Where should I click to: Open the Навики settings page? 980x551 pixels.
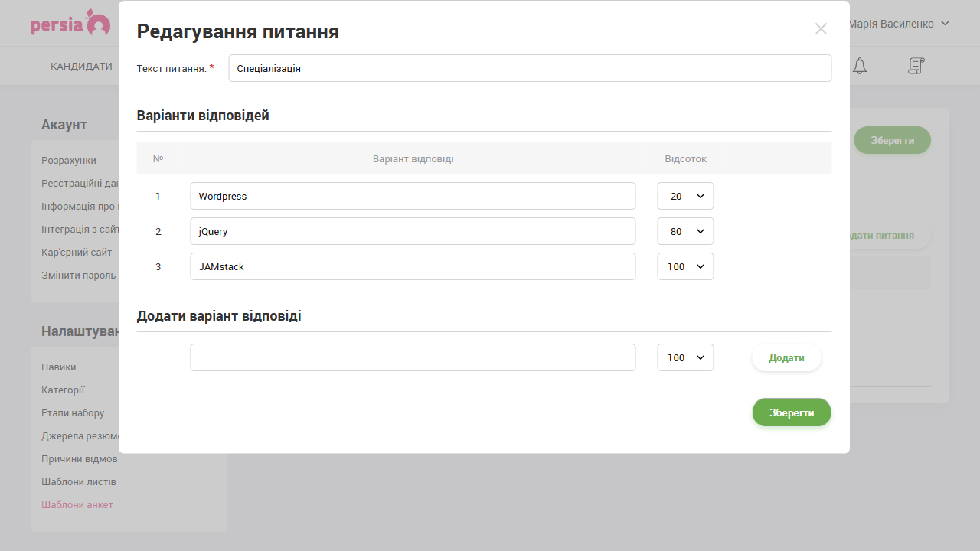[58, 367]
